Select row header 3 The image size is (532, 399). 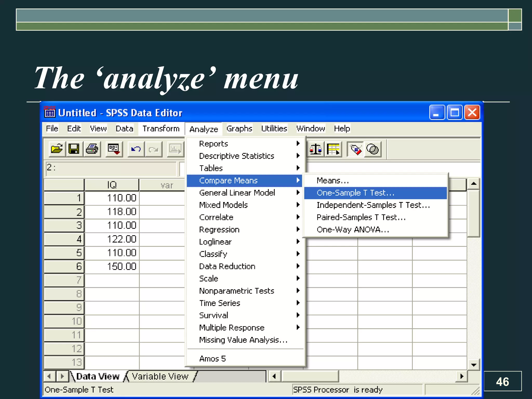[64, 225]
